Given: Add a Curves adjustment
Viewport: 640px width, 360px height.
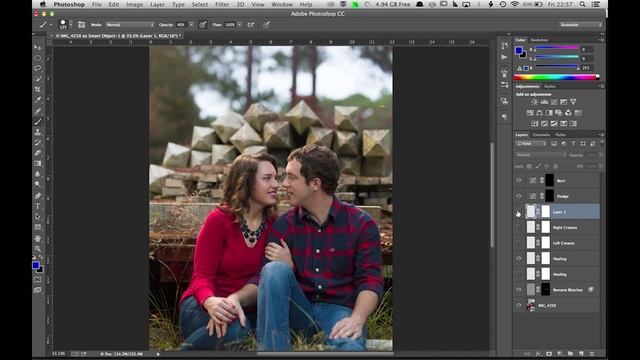Looking at the screenshot, I should pos(554,102).
